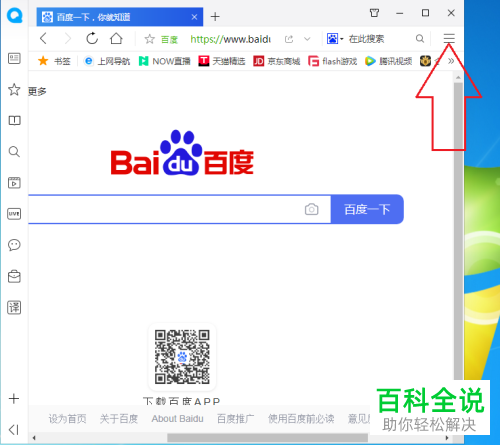Go forward with the forward arrow
Viewport: 500px width, 445px height.
68,39
